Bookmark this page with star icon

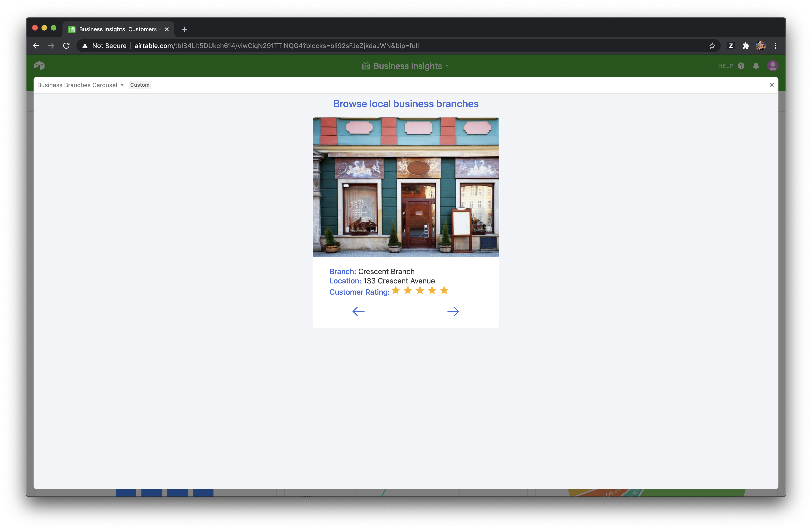pos(712,46)
